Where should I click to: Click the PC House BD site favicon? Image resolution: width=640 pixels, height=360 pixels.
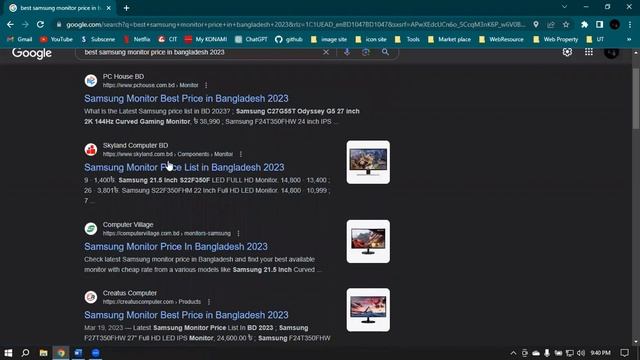pyautogui.click(x=91, y=81)
